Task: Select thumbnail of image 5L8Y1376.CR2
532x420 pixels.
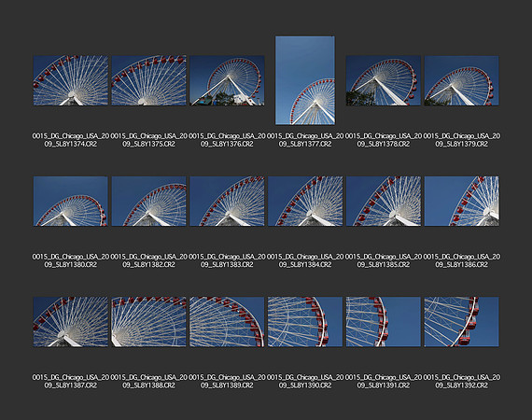Action: point(227,81)
